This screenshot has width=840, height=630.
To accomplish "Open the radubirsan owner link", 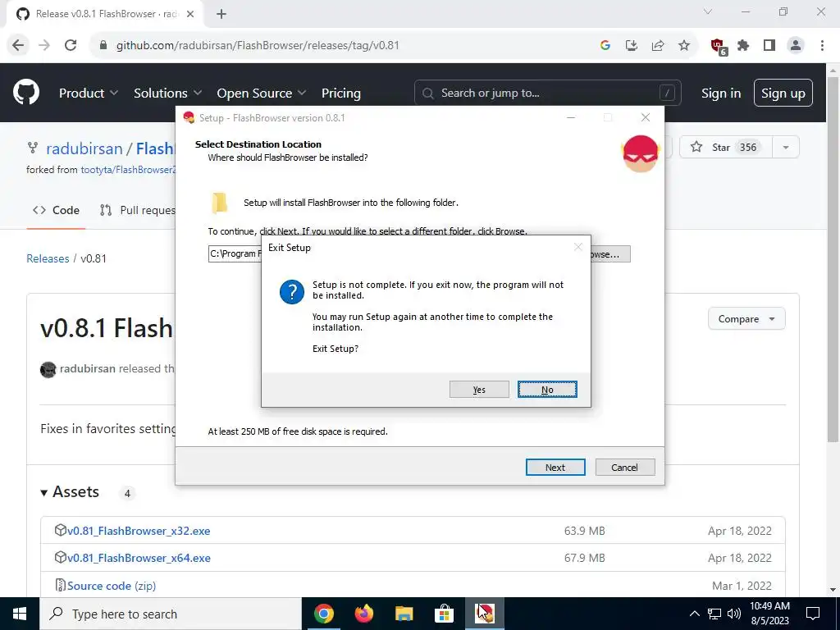I will click(84, 148).
